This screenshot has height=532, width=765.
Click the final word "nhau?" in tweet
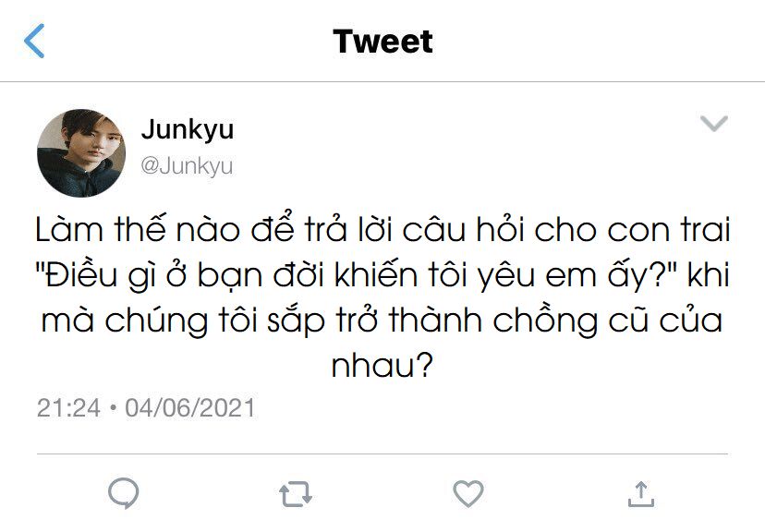(382, 367)
